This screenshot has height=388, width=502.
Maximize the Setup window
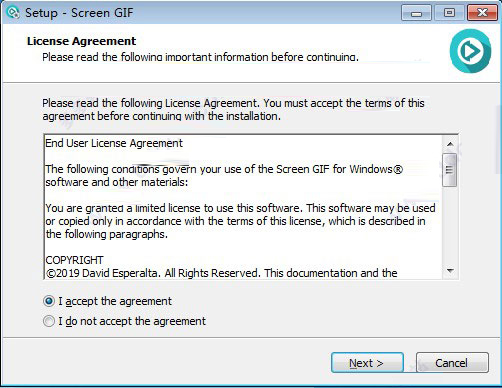click(x=449, y=13)
